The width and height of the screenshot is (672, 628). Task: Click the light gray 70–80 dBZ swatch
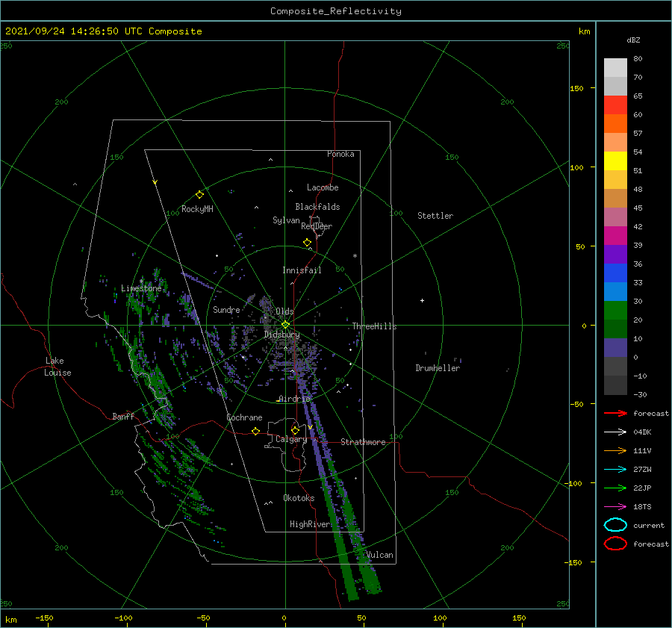click(615, 68)
